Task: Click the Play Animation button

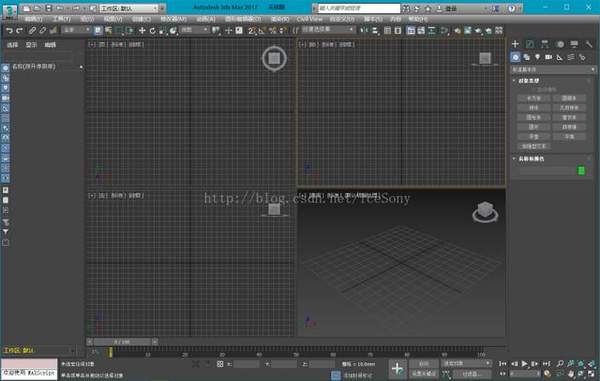Action: point(525,363)
